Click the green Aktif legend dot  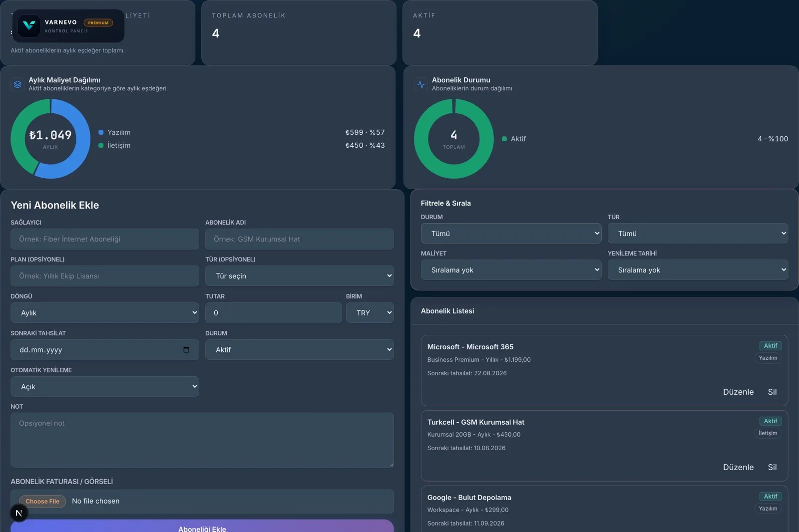[x=504, y=139]
